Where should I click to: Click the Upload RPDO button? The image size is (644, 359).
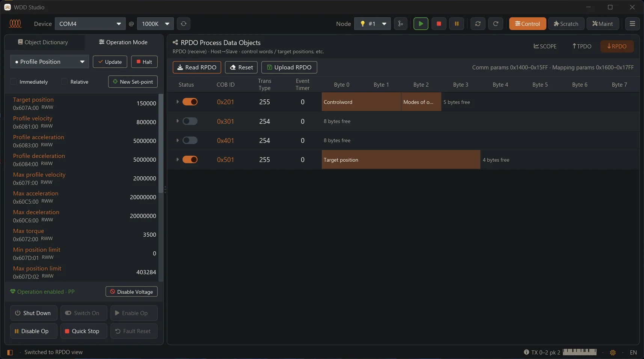point(289,67)
